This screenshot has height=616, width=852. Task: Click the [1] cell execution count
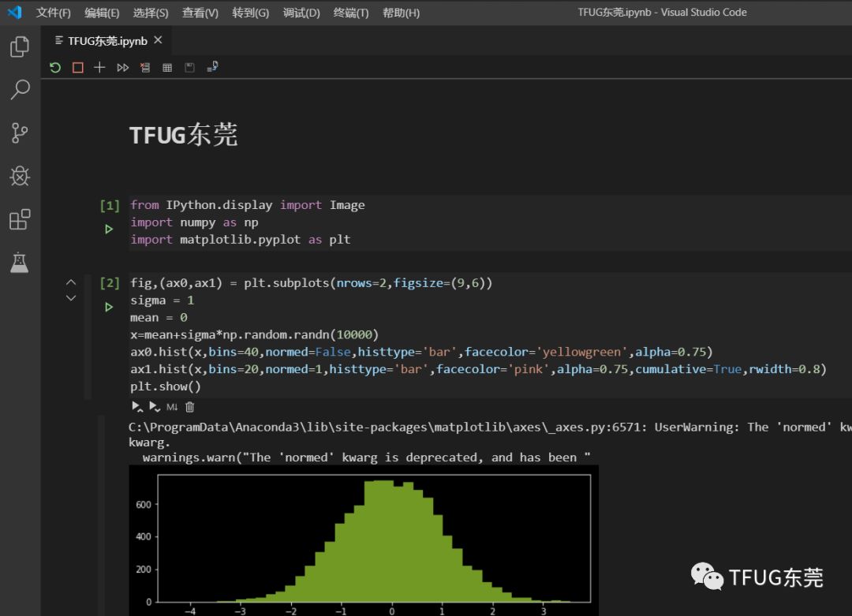(x=110, y=205)
